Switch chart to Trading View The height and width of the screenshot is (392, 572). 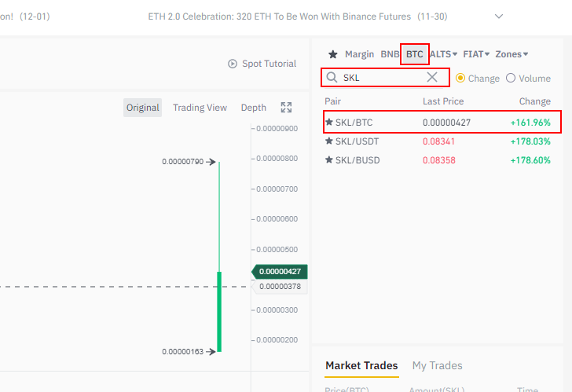pyautogui.click(x=200, y=108)
